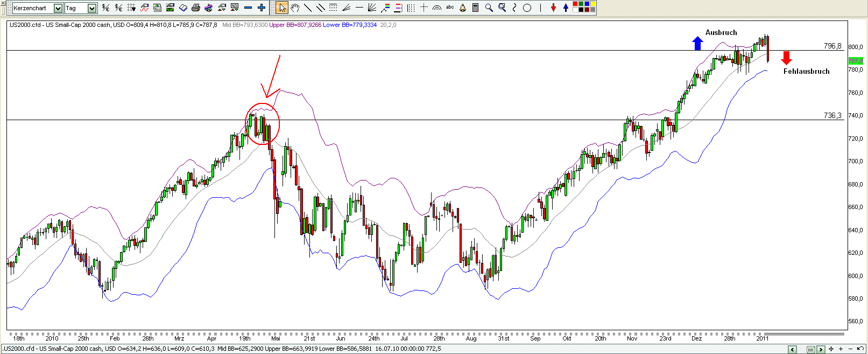The height and width of the screenshot is (354, 868).
Task: Select the Fibonacci extension bracket tool
Action: pos(399,8)
